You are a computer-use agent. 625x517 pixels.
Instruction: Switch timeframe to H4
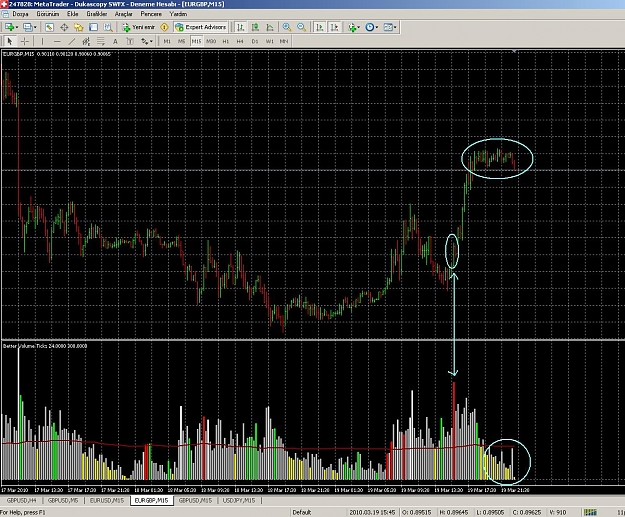pyautogui.click(x=240, y=41)
